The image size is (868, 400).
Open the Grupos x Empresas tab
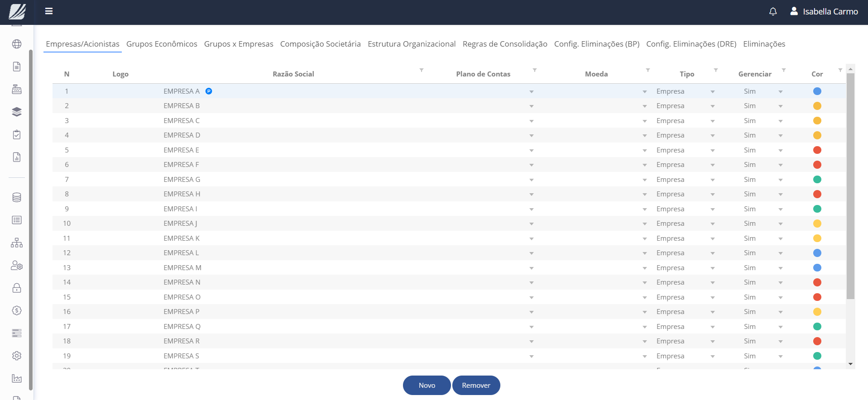239,44
